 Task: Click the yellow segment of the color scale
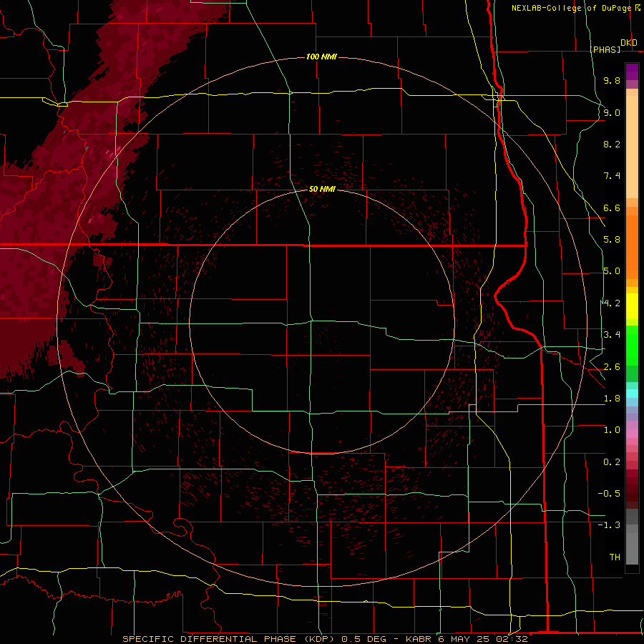(632, 306)
